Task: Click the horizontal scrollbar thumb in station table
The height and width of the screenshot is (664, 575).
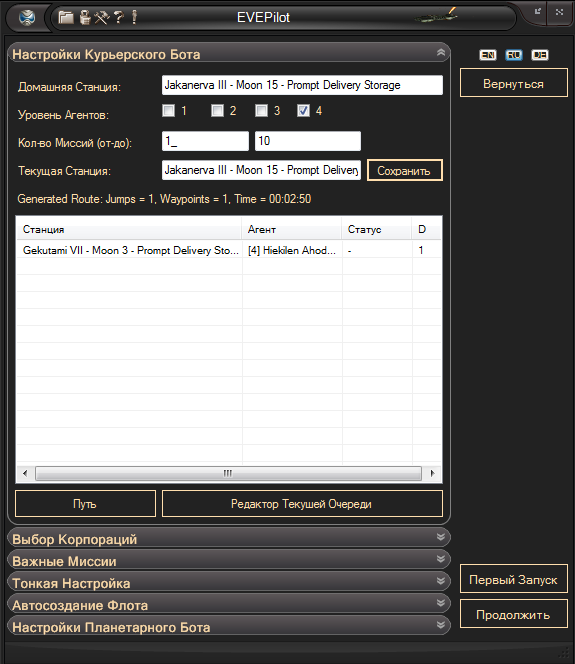Action: [x=228, y=473]
